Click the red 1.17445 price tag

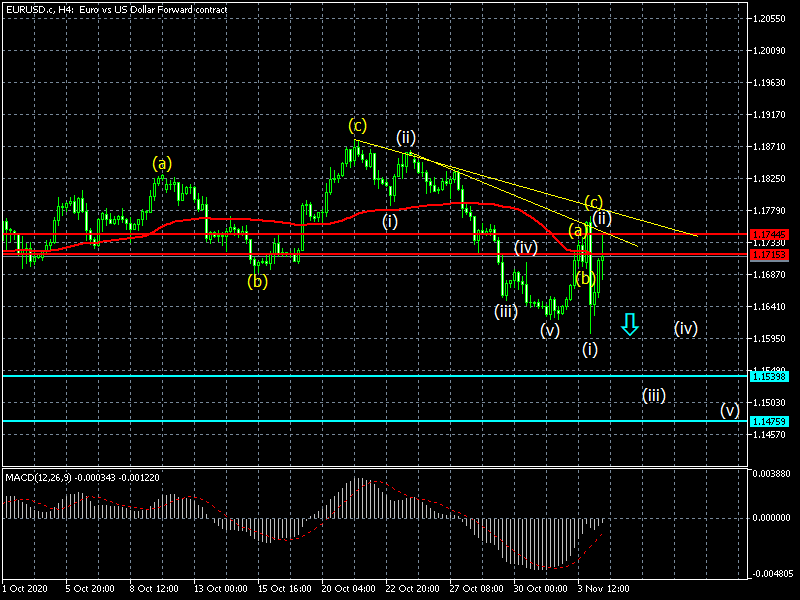(x=775, y=234)
